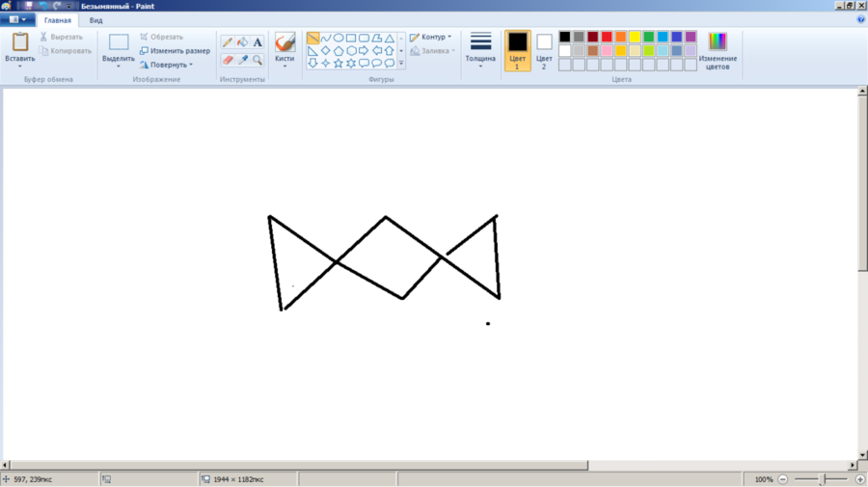Expand the Толщина line thickness dropdown
This screenshot has height=487, width=868.
(x=480, y=50)
